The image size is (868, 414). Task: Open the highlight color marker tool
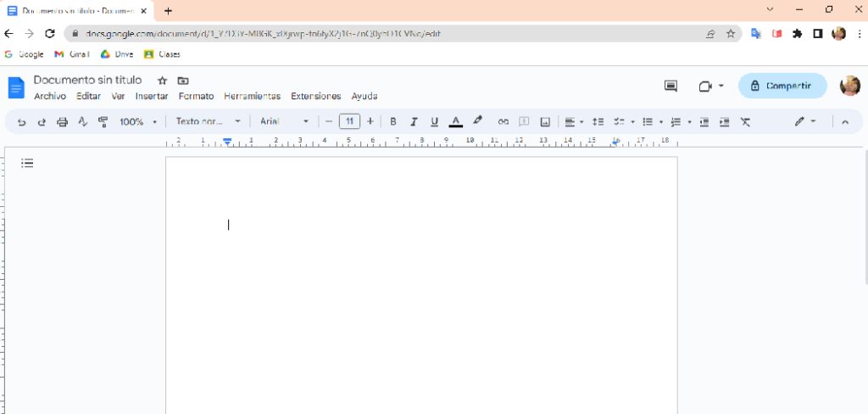478,120
